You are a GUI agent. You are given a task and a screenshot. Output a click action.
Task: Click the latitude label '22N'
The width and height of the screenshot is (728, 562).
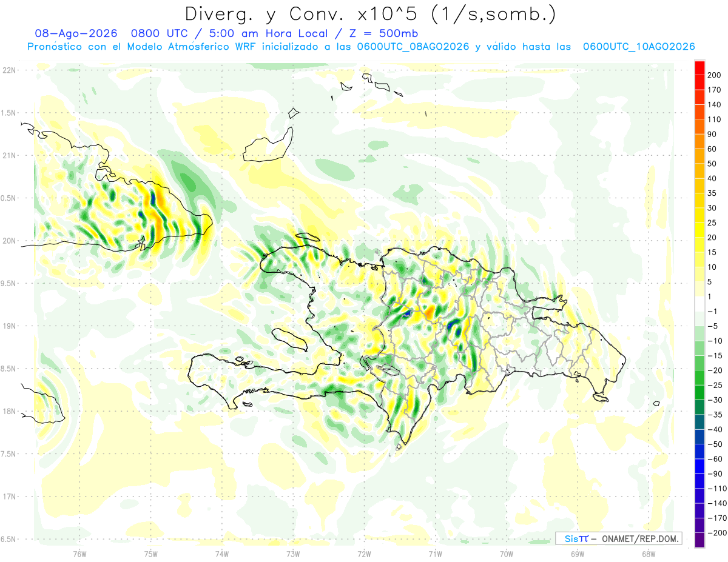9,70
